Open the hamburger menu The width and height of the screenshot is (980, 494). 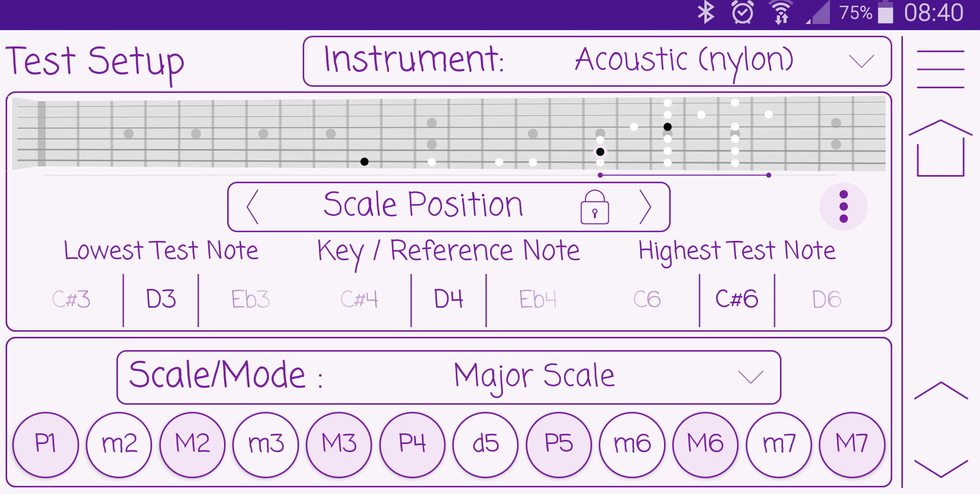point(940,69)
